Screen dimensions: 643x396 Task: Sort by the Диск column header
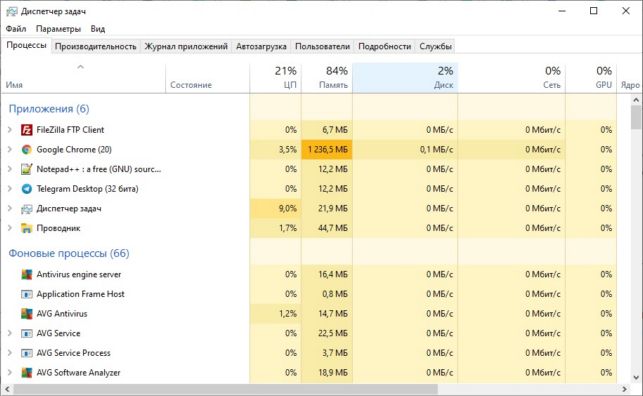[x=405, y=78]
